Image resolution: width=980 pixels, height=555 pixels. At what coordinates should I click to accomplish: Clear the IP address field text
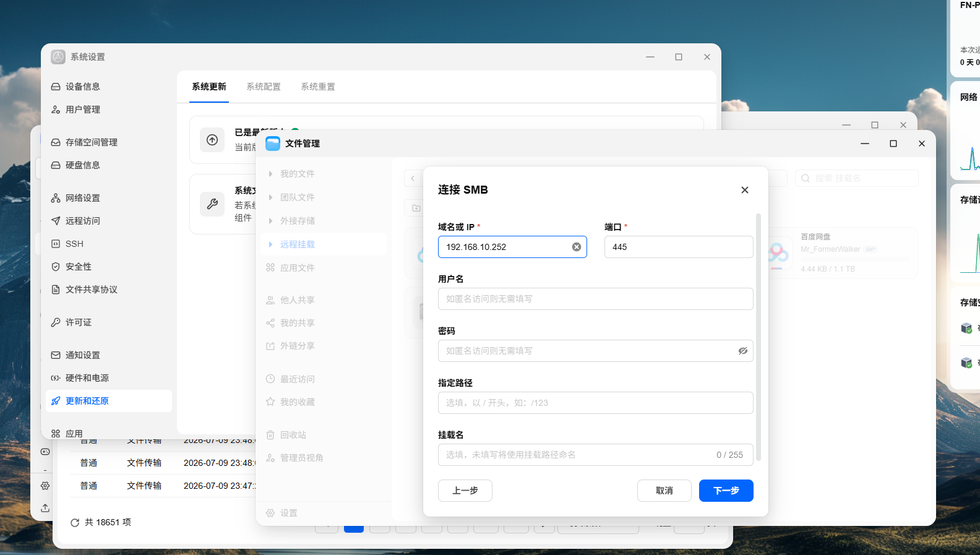coord(577,247)
